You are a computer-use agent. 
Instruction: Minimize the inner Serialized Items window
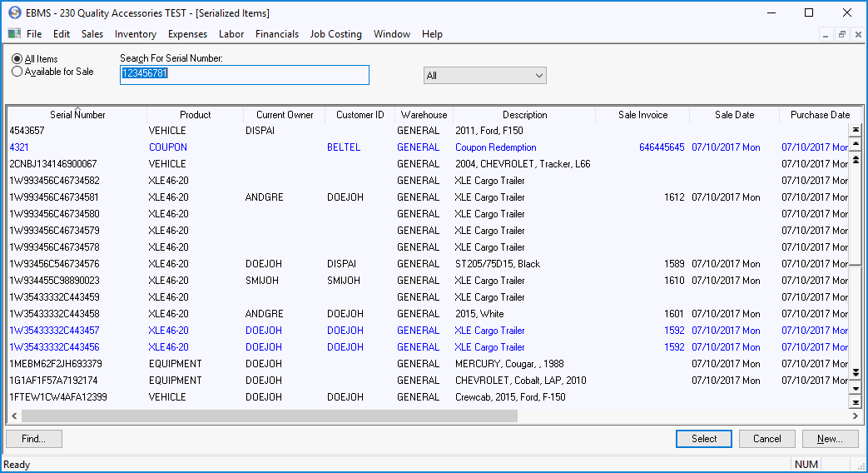coord(826,34)
